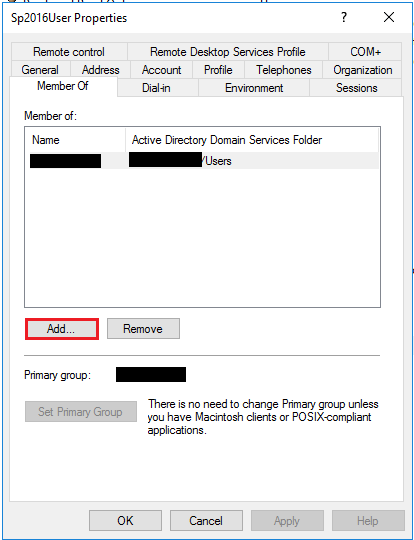
Task: Go to the Address tab
Action: [x=101, y=70]
